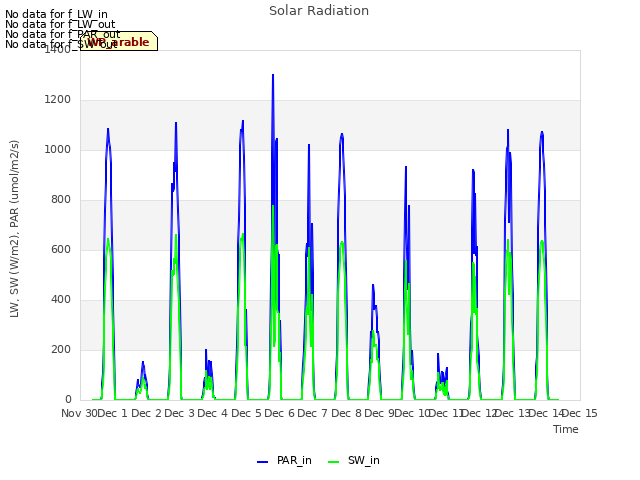Click the Dec 6 x-axis tick label

[280, 413]
